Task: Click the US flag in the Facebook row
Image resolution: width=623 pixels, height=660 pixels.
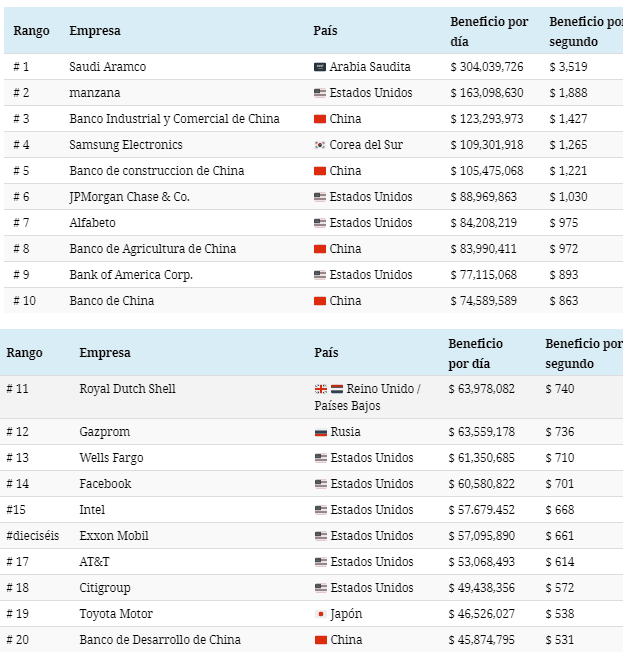Action: tap(321, 484)
